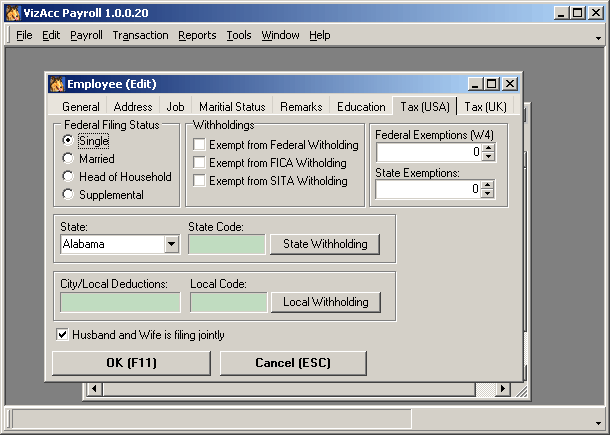Expand the status bar overflow arrow
Viewport: 610px width, 435px height.
tap(598, 423)
